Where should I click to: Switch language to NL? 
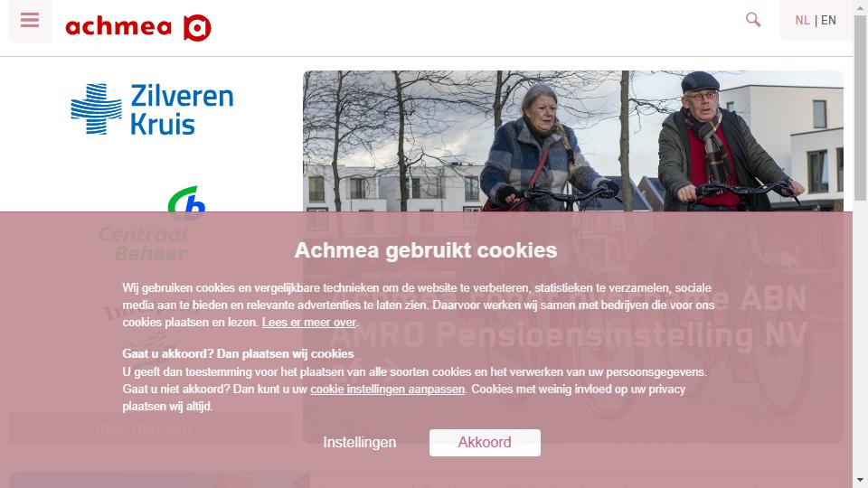tap(802, 21)
